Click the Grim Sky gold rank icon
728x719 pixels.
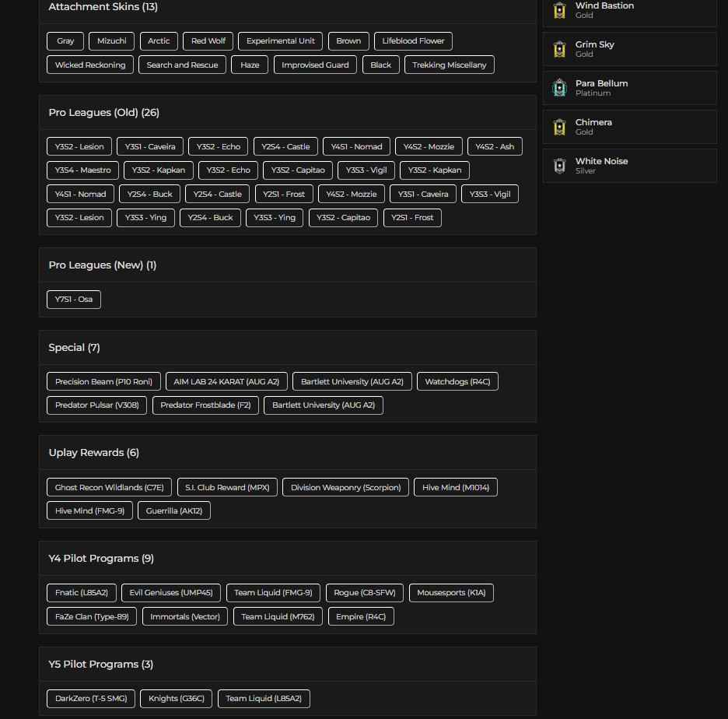coord(558,49)
